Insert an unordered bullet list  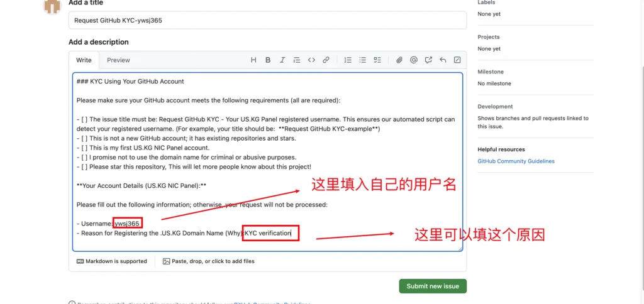pyautogui.click(x=362, y=60)
